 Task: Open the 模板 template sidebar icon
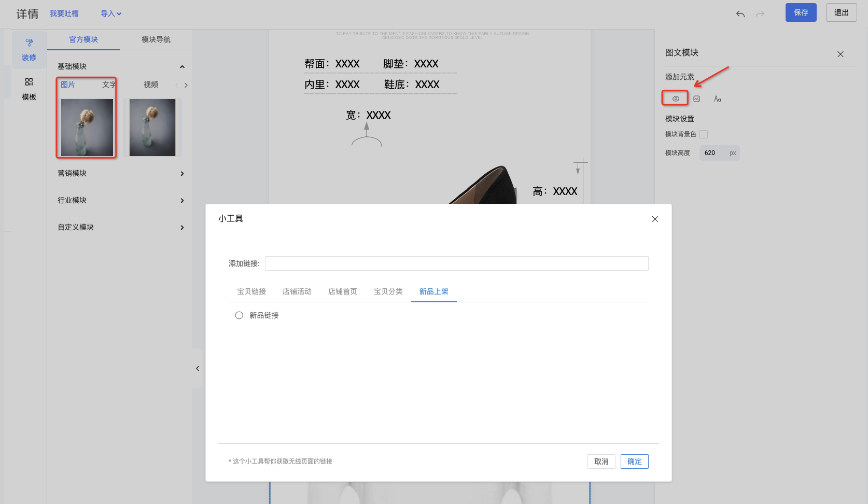tap(29, 89)
